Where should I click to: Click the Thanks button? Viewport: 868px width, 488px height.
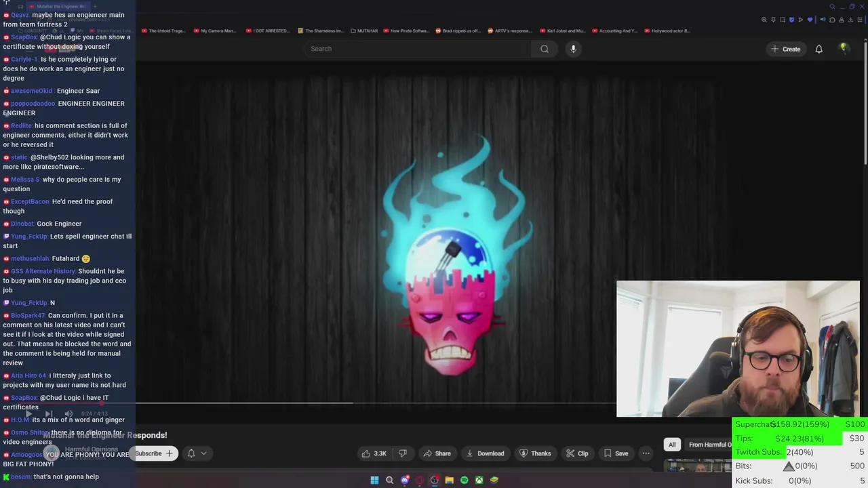click(x=535, y=453)
